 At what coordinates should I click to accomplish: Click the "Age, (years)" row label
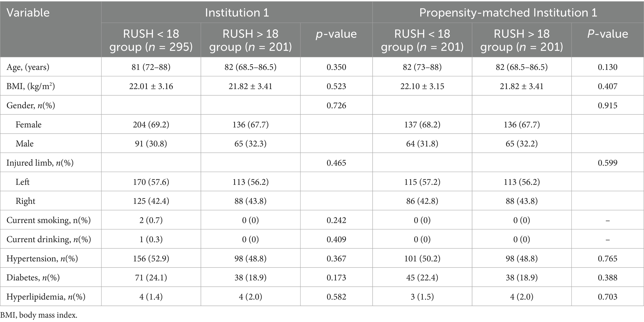(28, 67)
